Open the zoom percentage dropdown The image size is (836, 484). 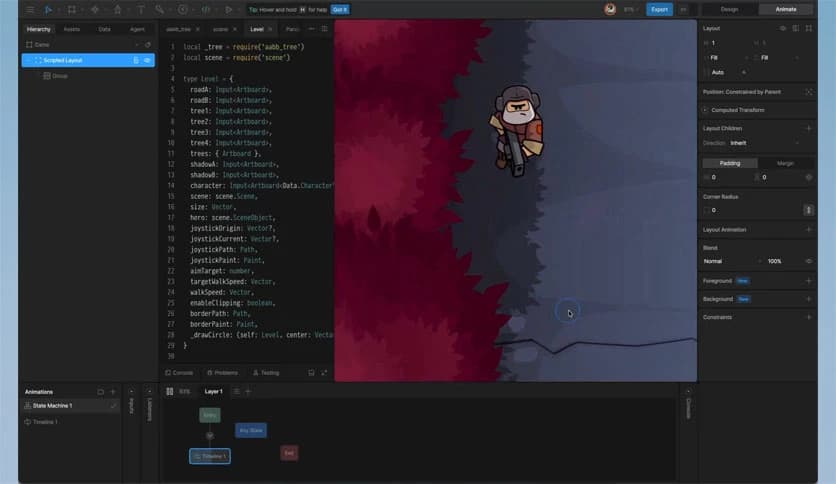[631, 10]
